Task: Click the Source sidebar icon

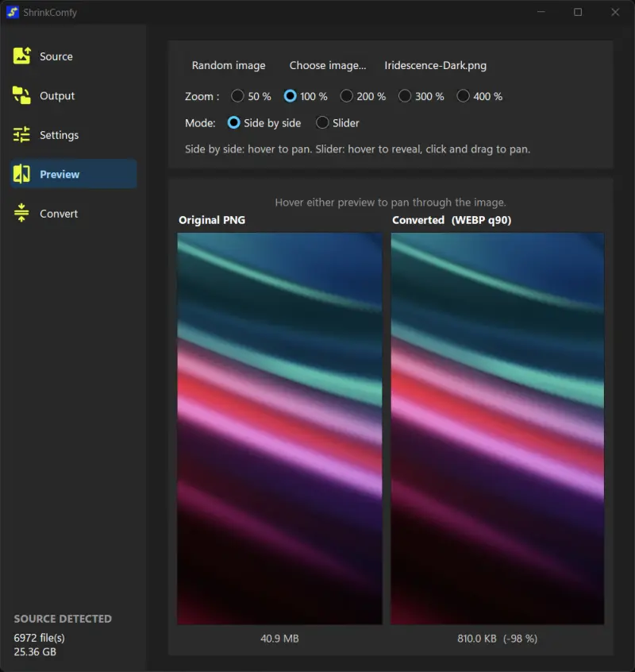Action: click(x=22, y=56)
